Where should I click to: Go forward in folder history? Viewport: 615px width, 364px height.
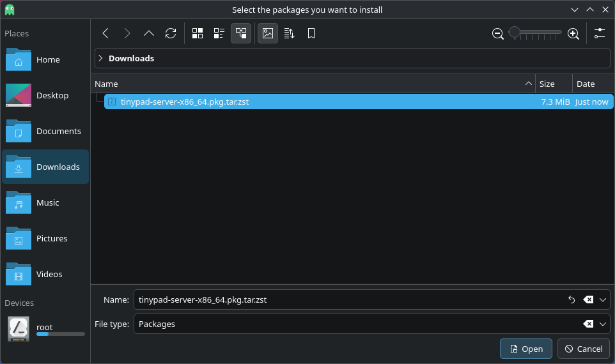pyautogui.click(x=127, y=33)
